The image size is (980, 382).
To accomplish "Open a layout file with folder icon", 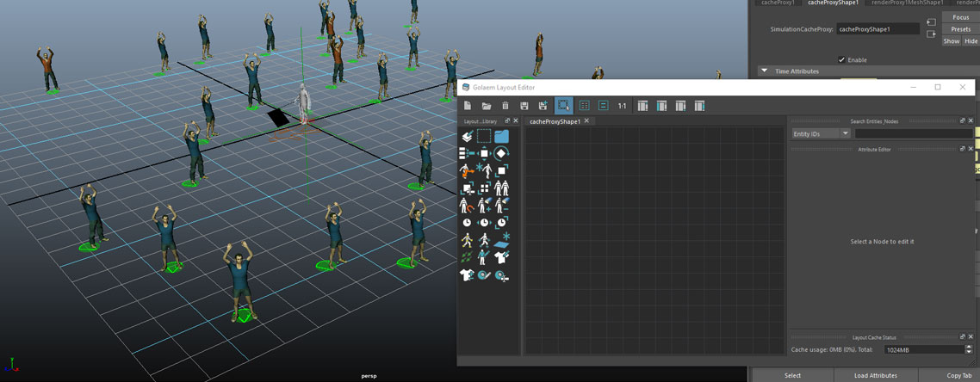I will coord(487,106).
